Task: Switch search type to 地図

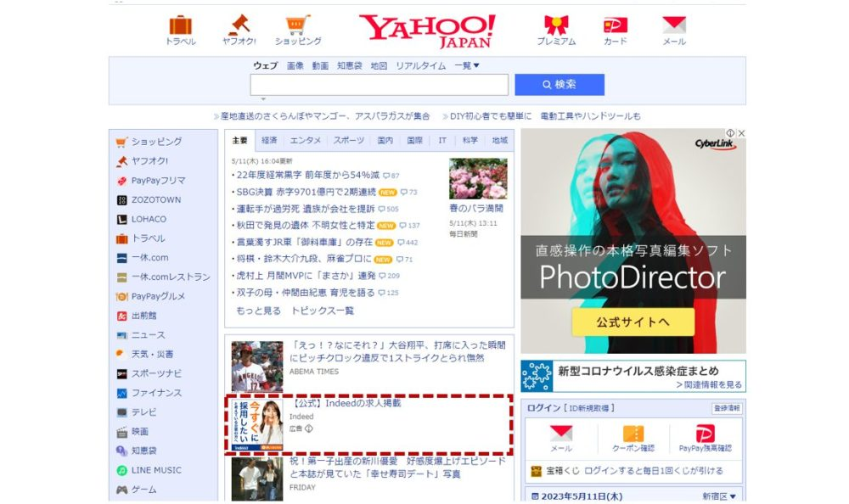Action: click(x=379, y=65)
